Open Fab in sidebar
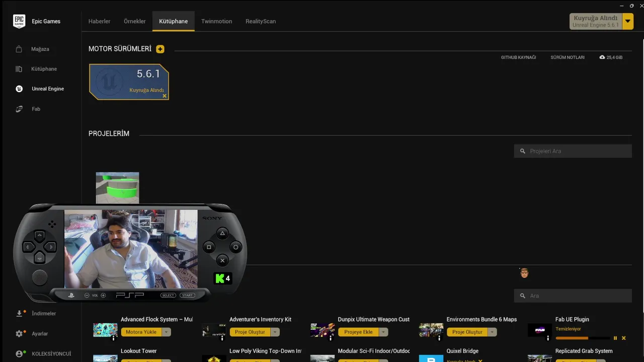 [36, 109]
